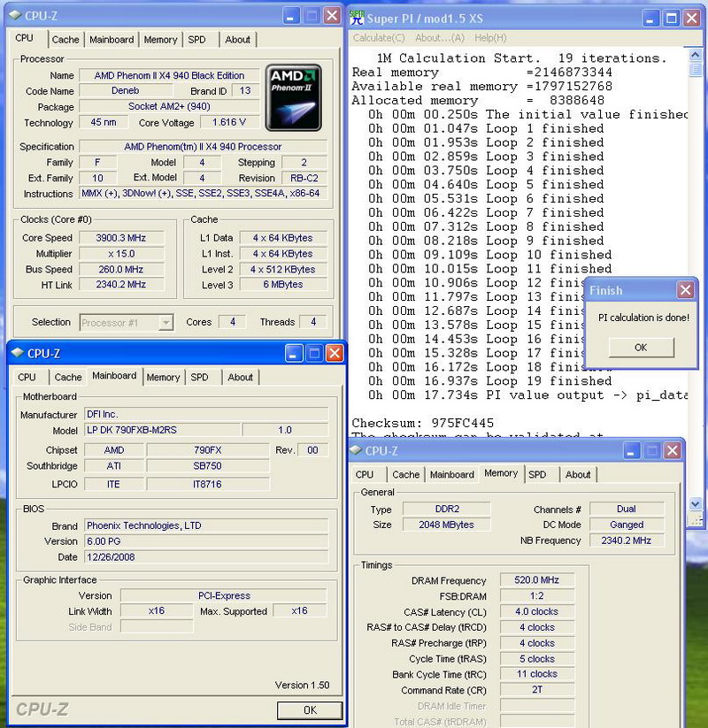The height and width of the screenshot is (728, 708).
Task: Click the Memory CPU-Z window title icon
Action: (x=356, y=450)
